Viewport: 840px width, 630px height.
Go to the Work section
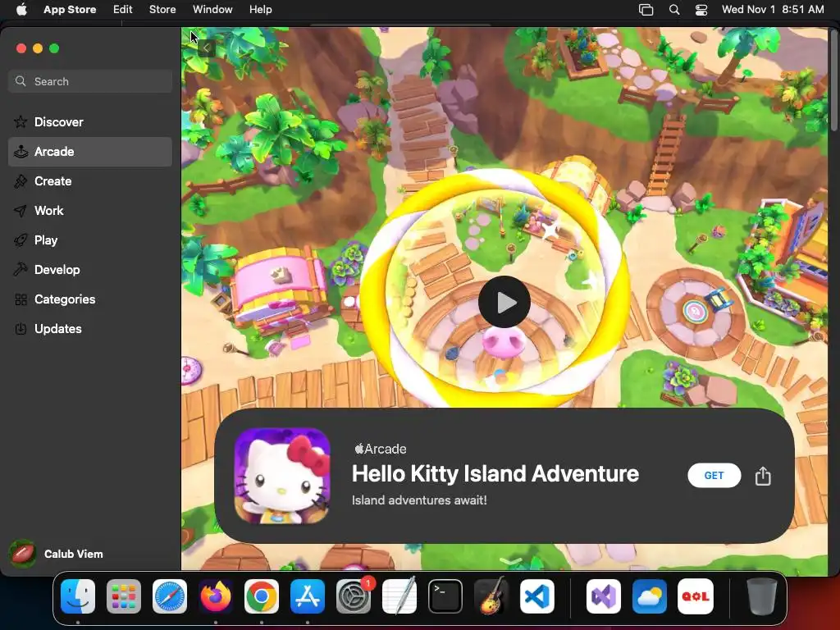(90, 211)
